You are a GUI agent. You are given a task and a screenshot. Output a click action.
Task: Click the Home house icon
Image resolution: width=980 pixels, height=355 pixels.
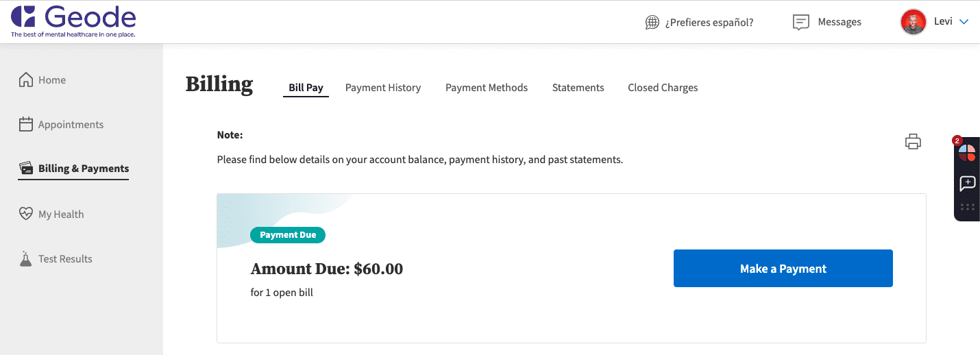tap(26, 79)
